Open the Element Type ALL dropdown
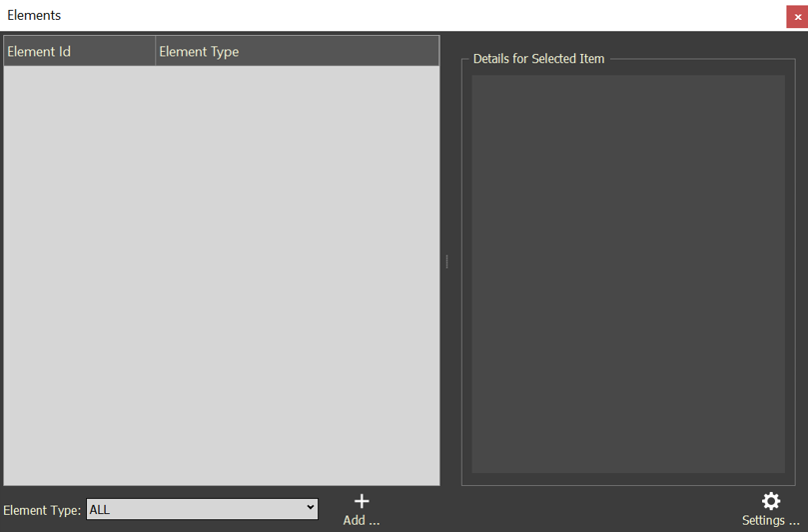 click(x=202, y=509)
